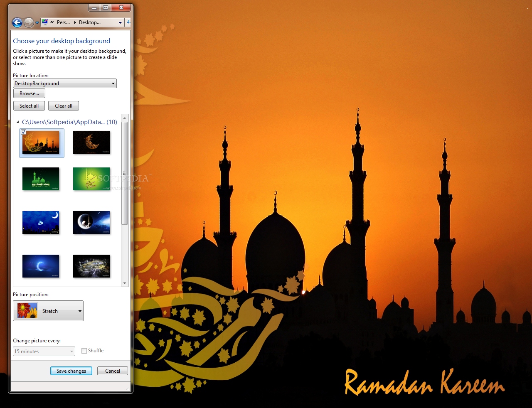This screenshot has height=408, width=532.
Task: Click the Select all button
Action: [x=29, y=106]
